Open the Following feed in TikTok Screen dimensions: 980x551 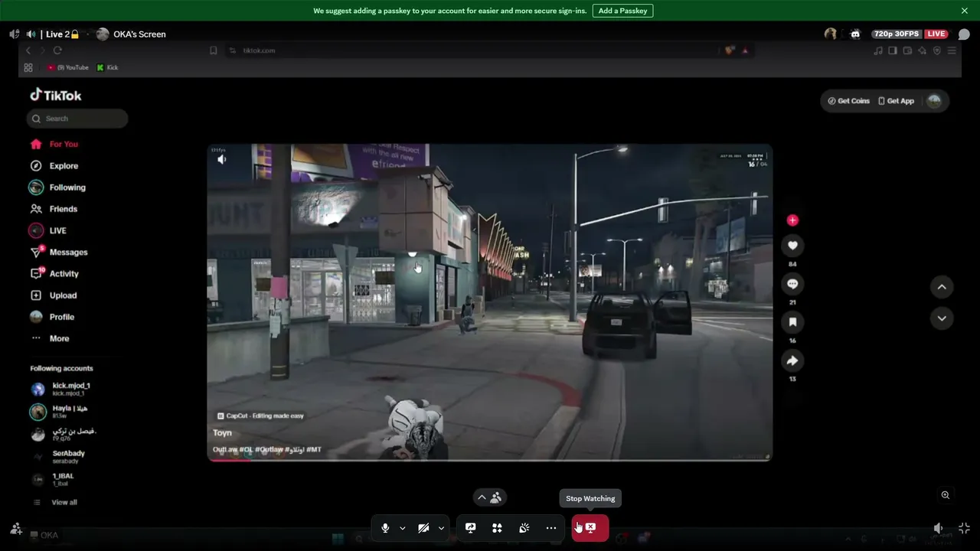click(x=57, y=187)
